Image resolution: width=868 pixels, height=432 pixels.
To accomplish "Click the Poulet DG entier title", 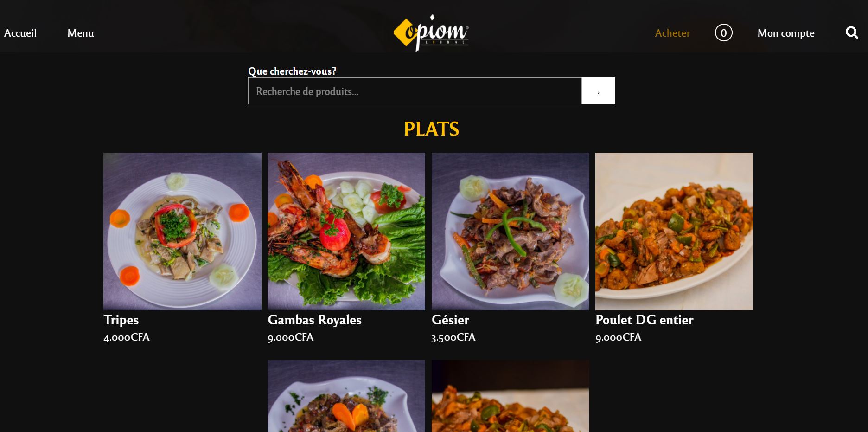I will tap(645, 320).
